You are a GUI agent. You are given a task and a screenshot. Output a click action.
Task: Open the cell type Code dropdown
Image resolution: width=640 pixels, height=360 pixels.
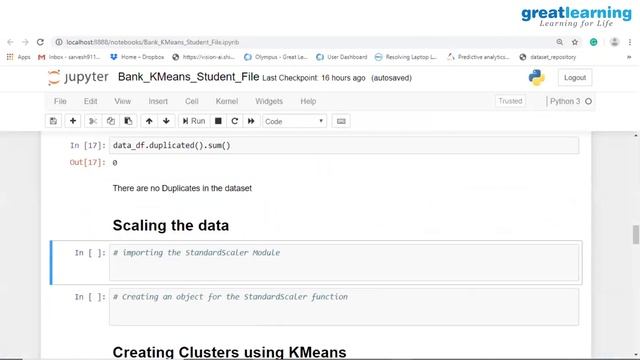tap(294, 121)
